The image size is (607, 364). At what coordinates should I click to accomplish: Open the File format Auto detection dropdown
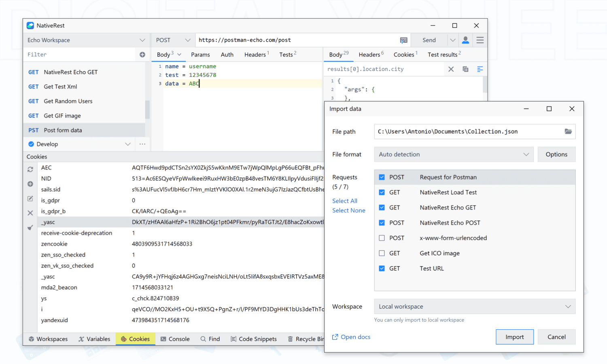click(454, 154)
